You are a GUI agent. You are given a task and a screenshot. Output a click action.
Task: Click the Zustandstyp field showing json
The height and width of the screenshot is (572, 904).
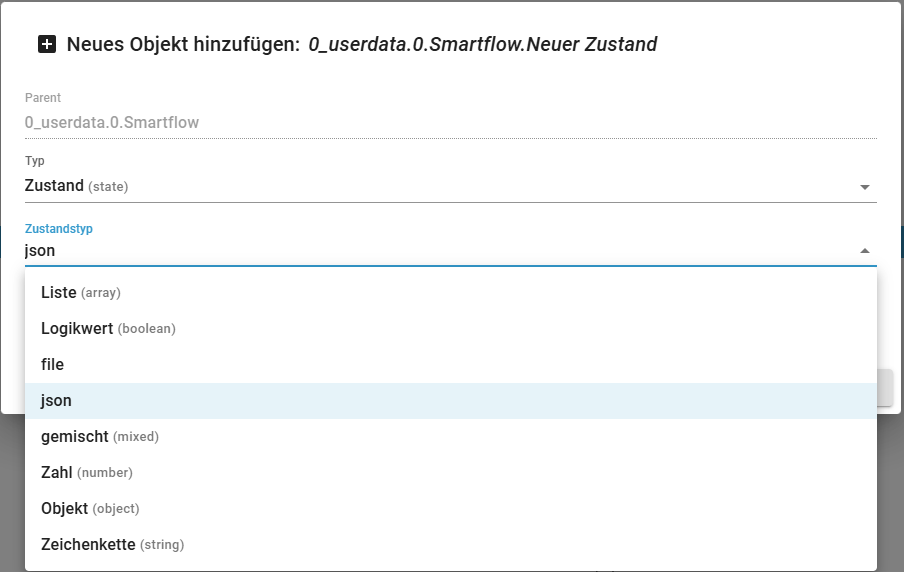[x=440, y=250]
